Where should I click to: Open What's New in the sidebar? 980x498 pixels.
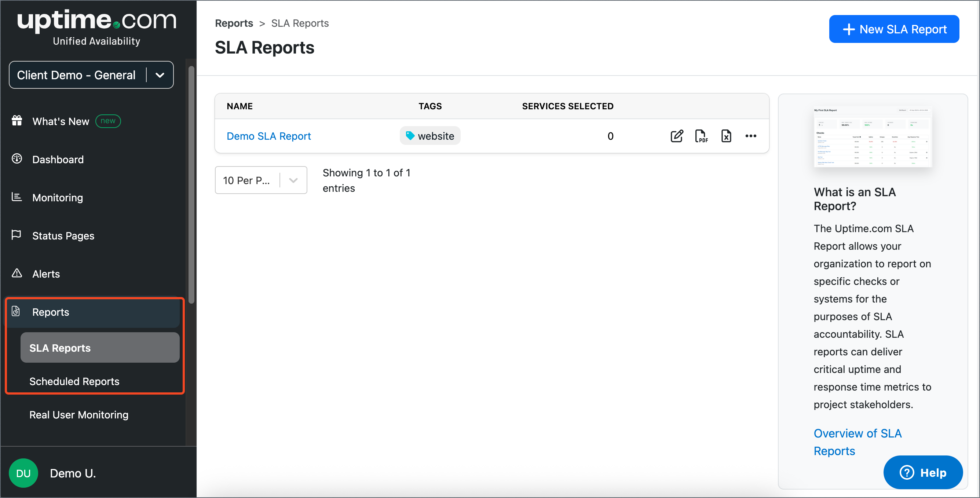pyautogui.click(x=61, y=121)
